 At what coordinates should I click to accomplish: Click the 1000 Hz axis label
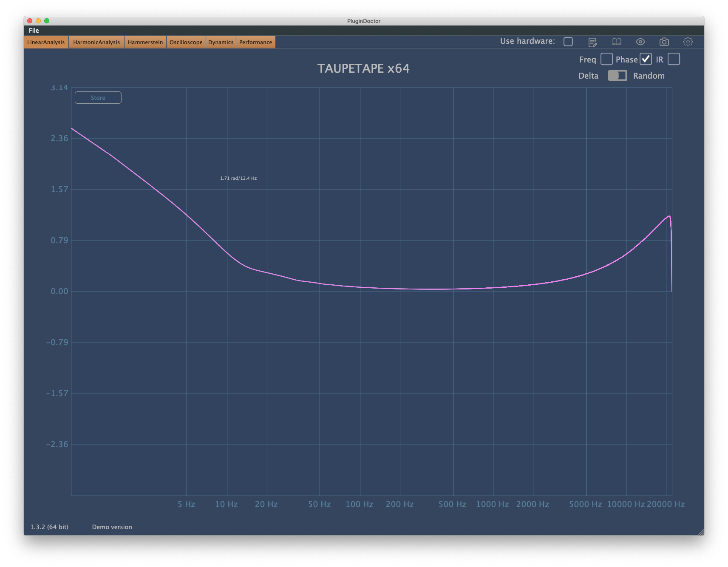click(492, 504)
